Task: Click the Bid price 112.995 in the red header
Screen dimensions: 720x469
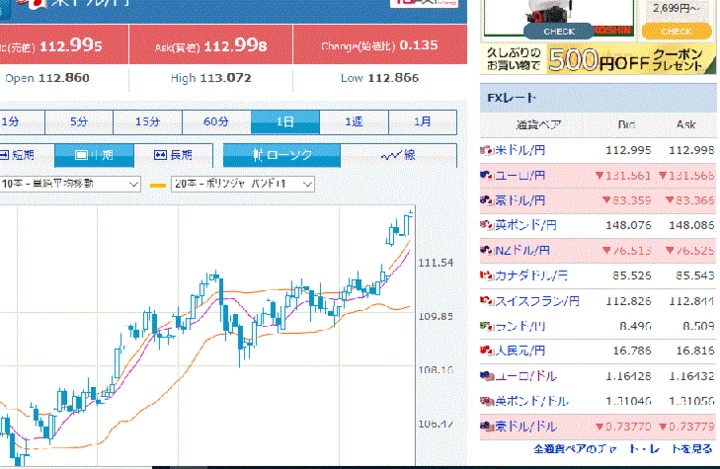Action: pyautogui.click(x=71, y=45)
